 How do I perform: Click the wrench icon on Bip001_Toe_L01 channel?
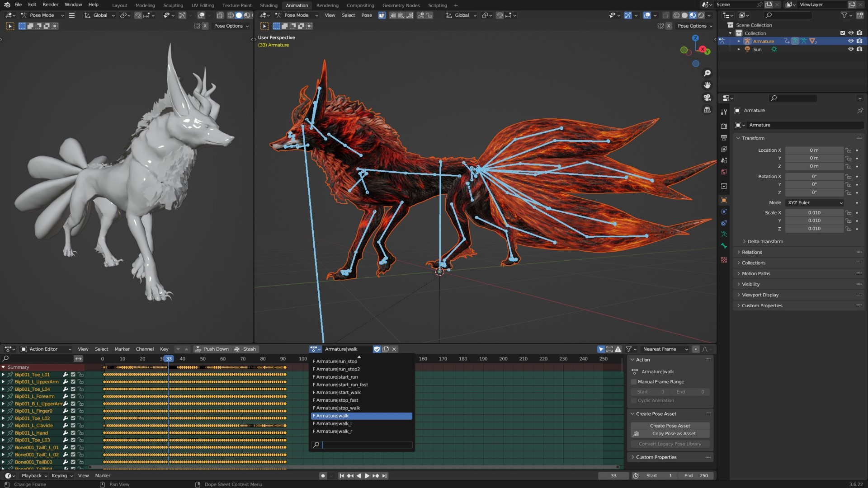65,375
